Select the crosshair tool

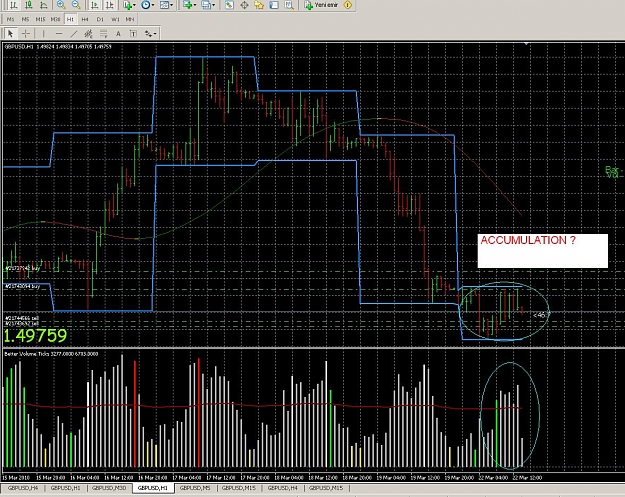[26, 33]
